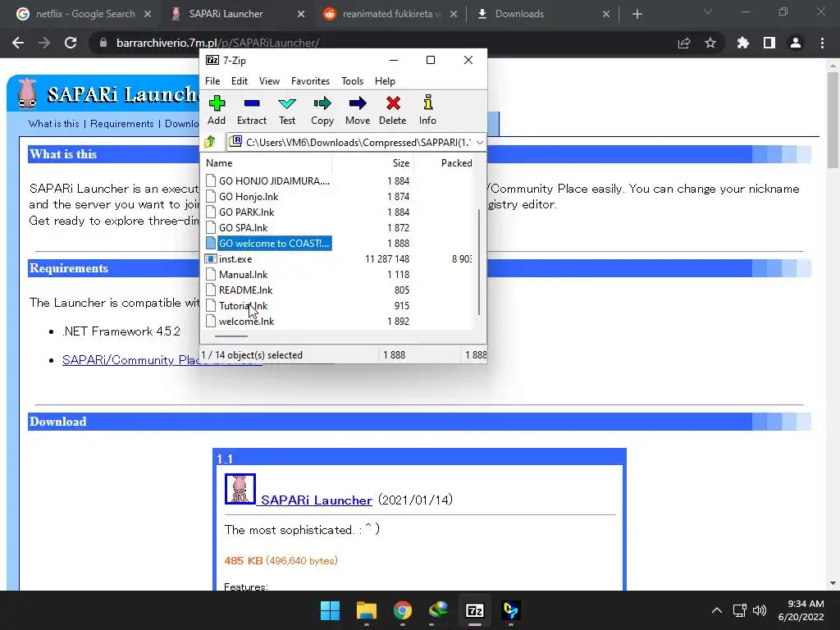This screenshot has width=840, height=630.
Task: Go back in Chrome
Action: [18, 43]
